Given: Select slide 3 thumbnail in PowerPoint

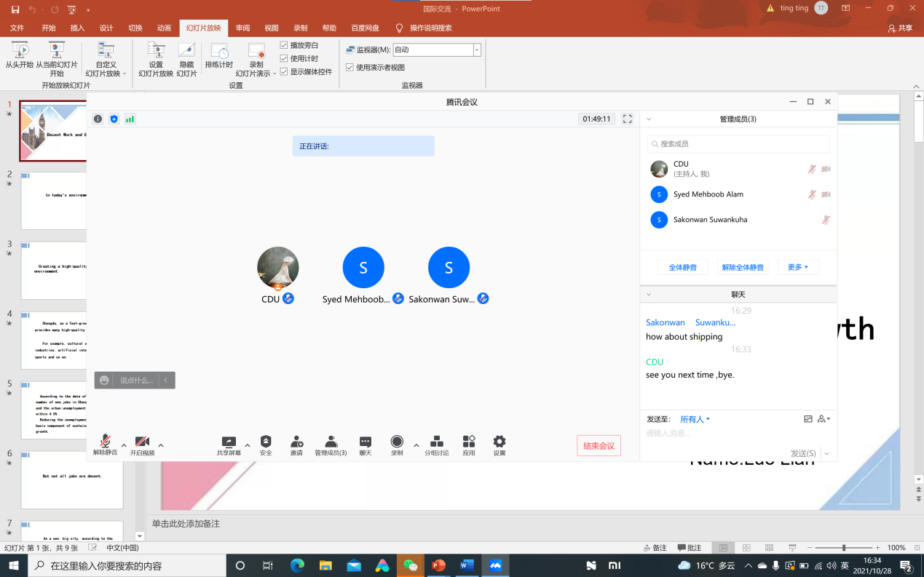Looking at the screenshot, I should click(71, 271).
